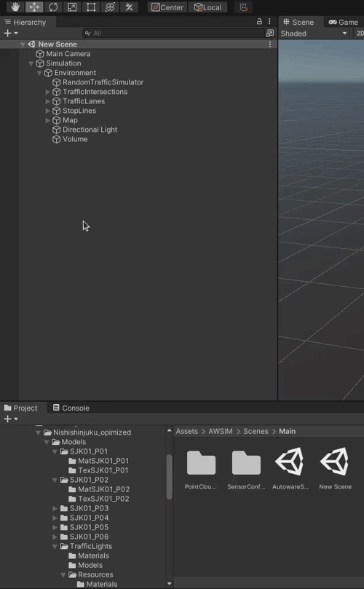Viewport: 364px width, 589px height.
Task: Select the Rotate tool
Action: point(53,7)
